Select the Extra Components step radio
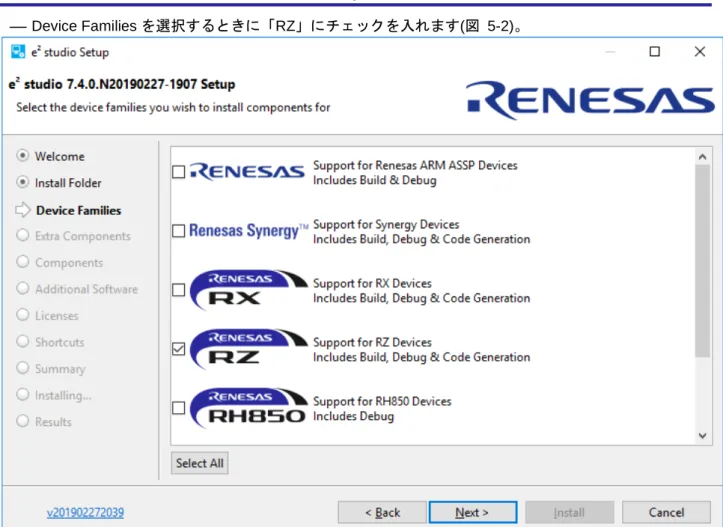Viewport: 723px width, 527px height. [23, 235]
